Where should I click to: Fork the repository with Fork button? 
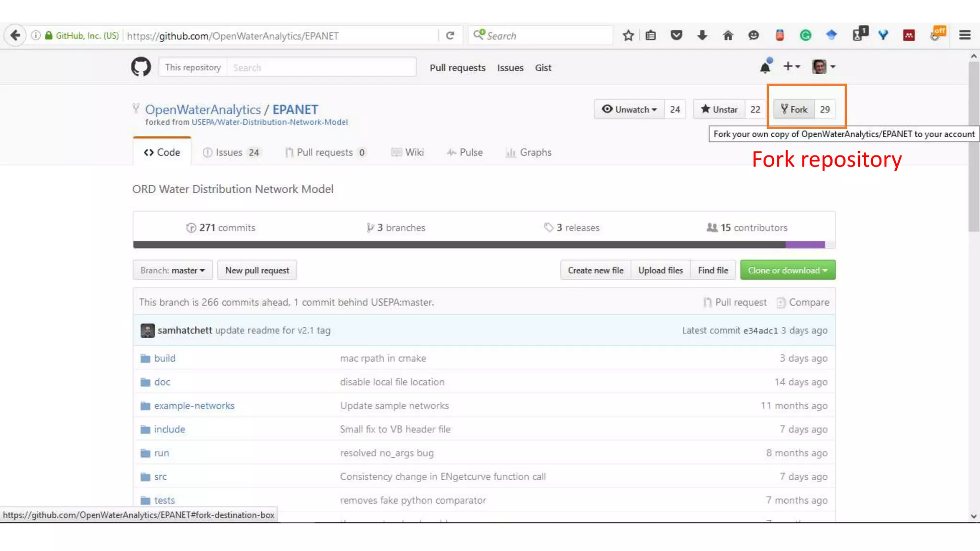click(794, 110)
